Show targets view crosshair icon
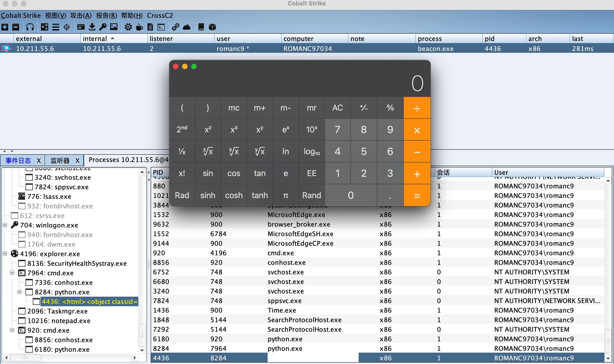 tap(67, 27)
